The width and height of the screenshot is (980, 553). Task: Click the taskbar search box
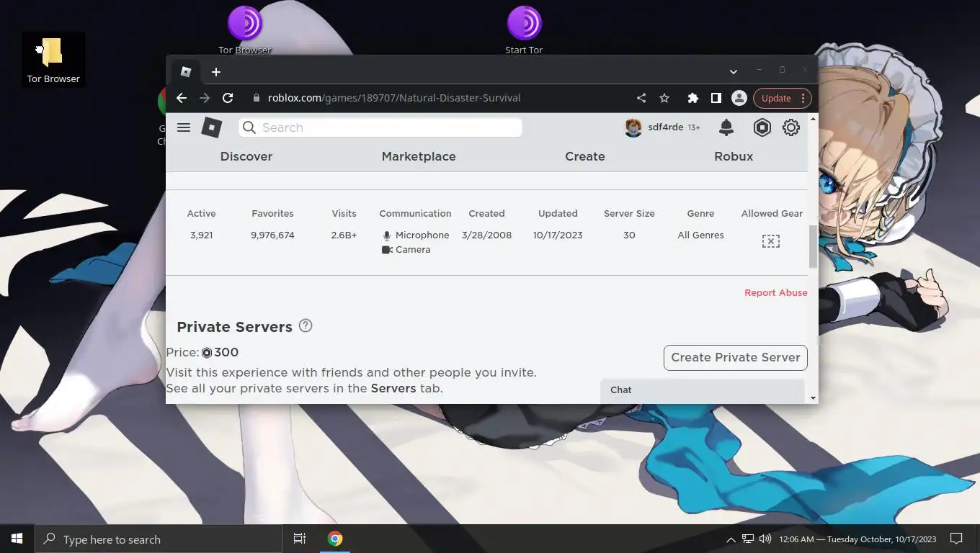coord(159,539)
